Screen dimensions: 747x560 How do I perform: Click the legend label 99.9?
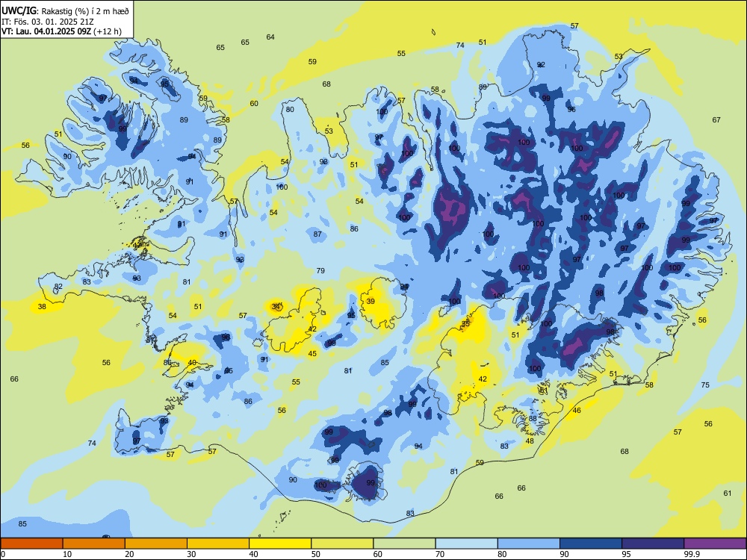692,554
